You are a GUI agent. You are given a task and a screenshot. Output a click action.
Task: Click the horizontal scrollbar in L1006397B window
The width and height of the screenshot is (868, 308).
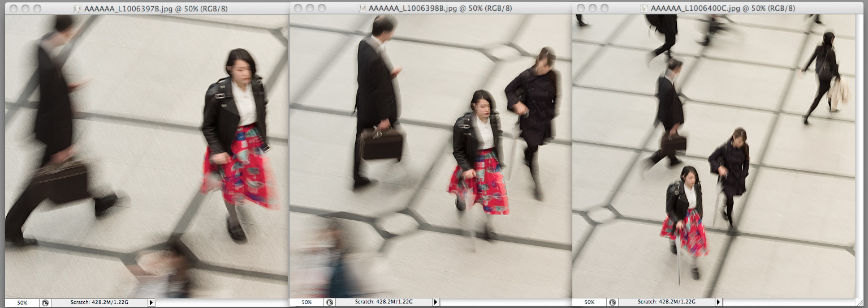coord(222,303)
